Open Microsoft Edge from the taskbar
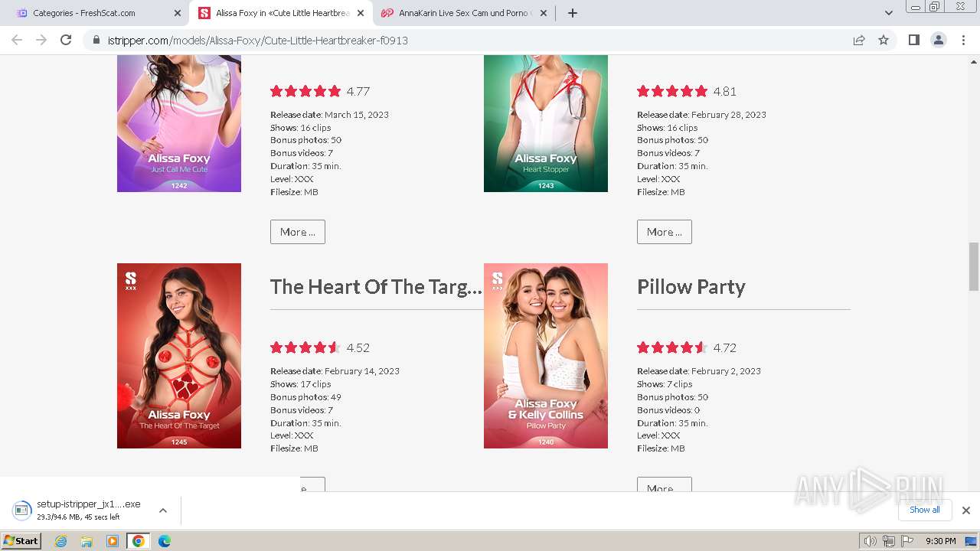Image resolution: width=980 pixels, height=551 pixels. [x=164, y=541]
